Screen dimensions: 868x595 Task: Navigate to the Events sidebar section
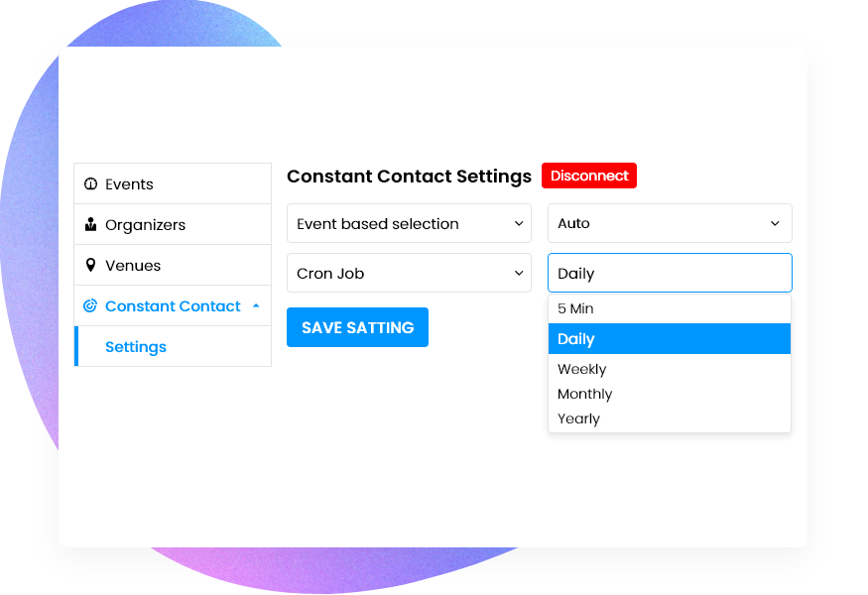click(129, 183)
